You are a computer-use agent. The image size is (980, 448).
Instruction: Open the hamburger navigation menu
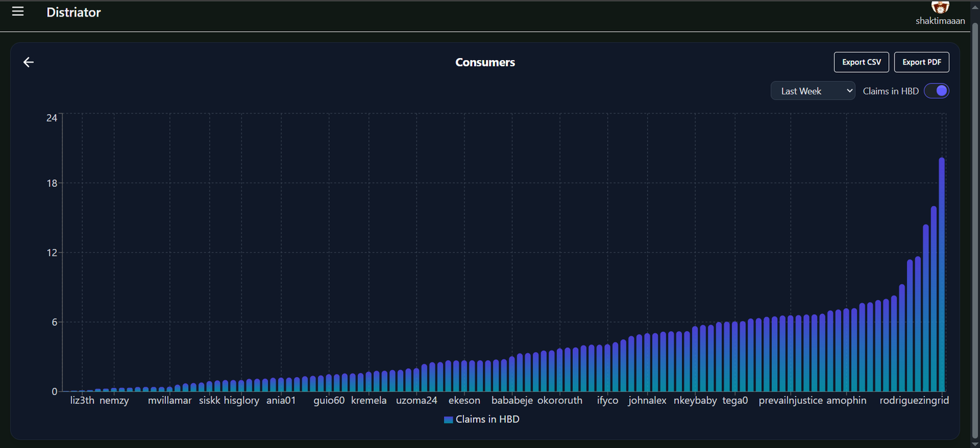[18, 11]
